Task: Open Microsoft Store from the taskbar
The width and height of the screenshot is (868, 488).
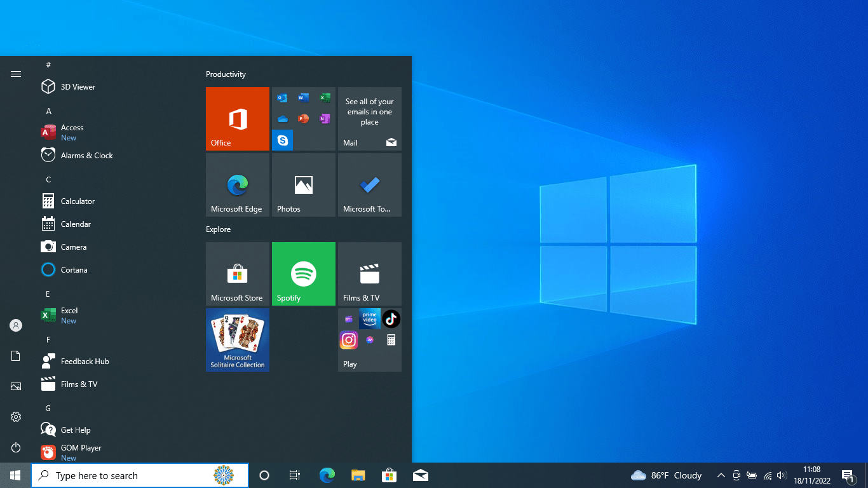Action: [389, 475]
